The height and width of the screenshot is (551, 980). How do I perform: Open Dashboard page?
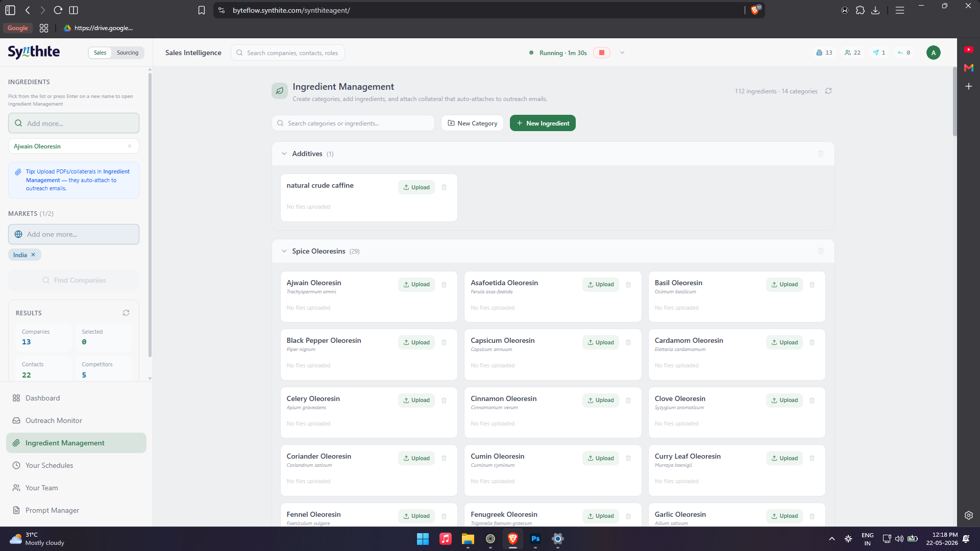pos(77,398)
